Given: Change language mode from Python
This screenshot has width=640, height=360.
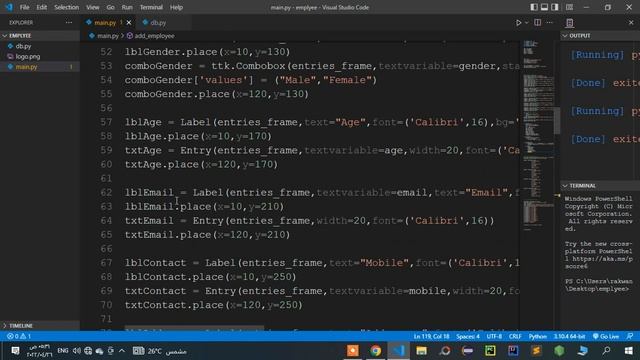Looking at the screenshot, I should tap(538, 336).
